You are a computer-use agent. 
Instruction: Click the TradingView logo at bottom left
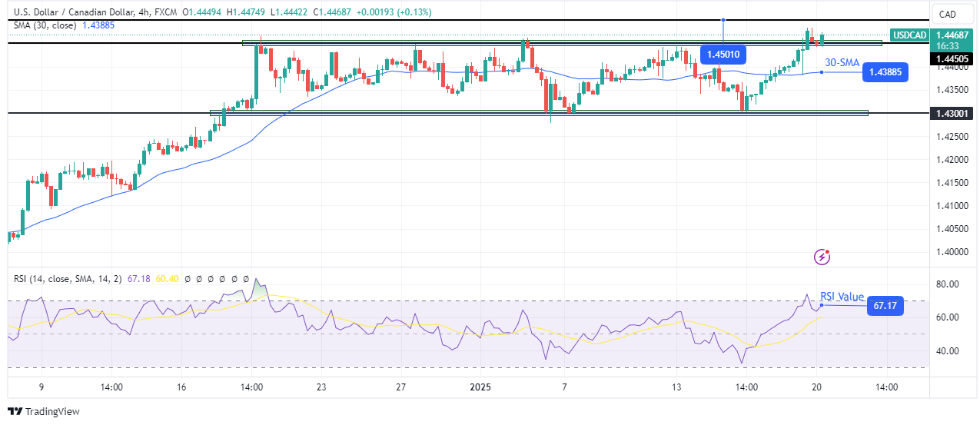pos(44,411)
